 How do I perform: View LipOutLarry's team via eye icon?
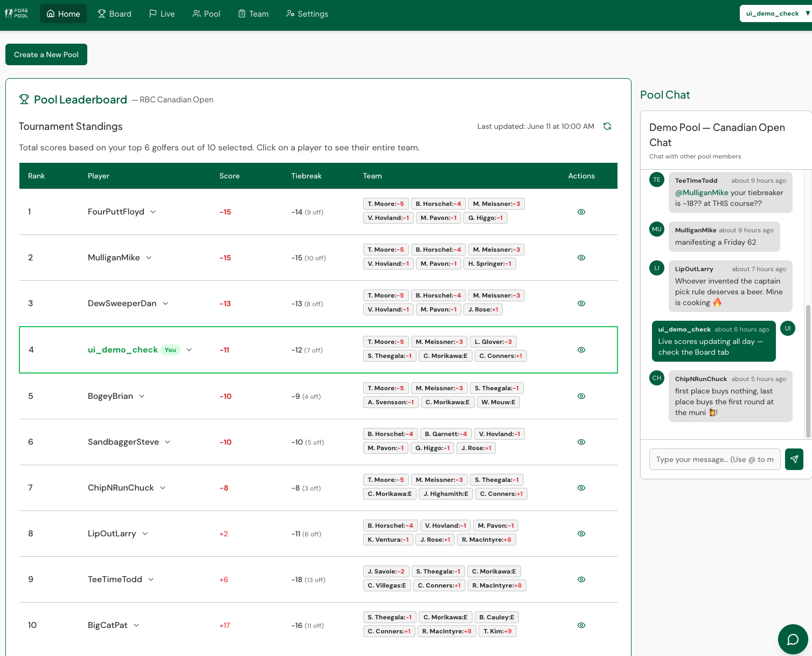[581, 534]
